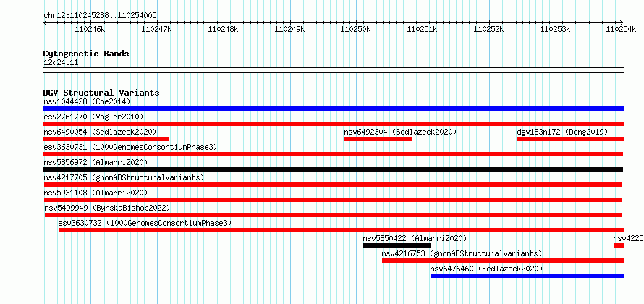Click the nsv1044428 (Coe2014) blue variant bar
Image resolution: width=644 pixels, height=304 pixels.
pos(333,109)
